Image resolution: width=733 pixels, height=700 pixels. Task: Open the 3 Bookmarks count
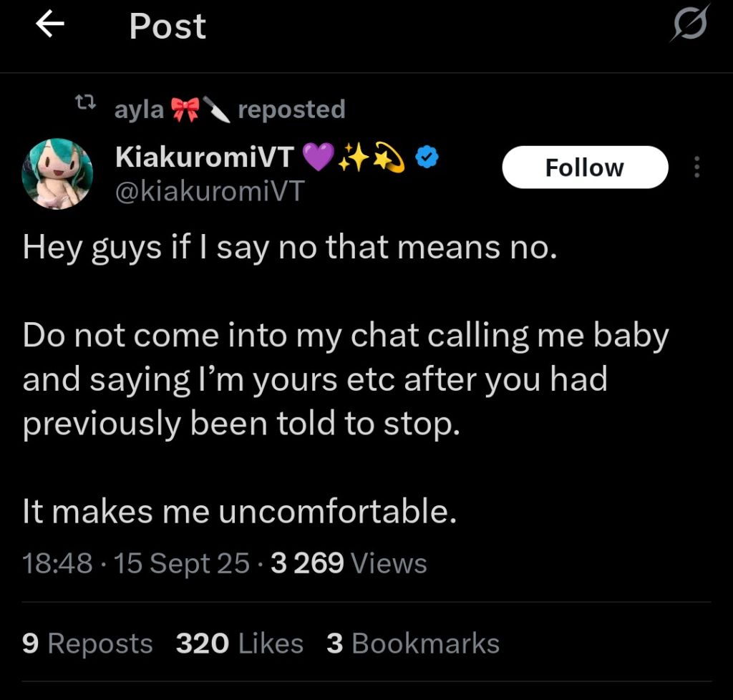pyautogui.click(x=413, y=643)
